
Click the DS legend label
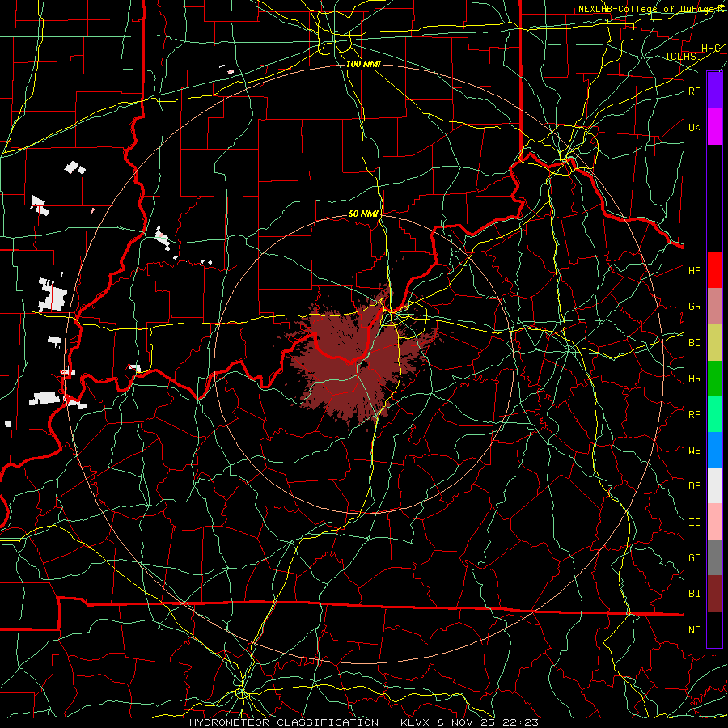[x=694, y=486]
